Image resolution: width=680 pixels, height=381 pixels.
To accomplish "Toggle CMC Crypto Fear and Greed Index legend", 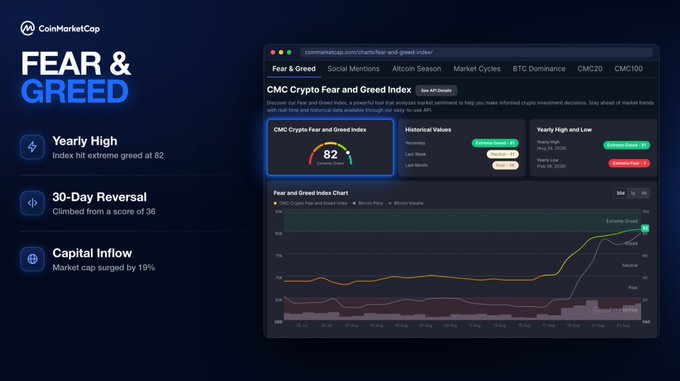I will coord(311,203).
